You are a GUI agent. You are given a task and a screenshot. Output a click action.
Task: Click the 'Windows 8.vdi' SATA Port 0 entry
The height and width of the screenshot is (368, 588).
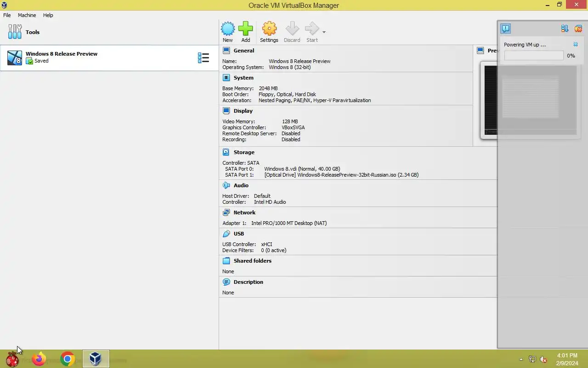click(x=302, y=169)
